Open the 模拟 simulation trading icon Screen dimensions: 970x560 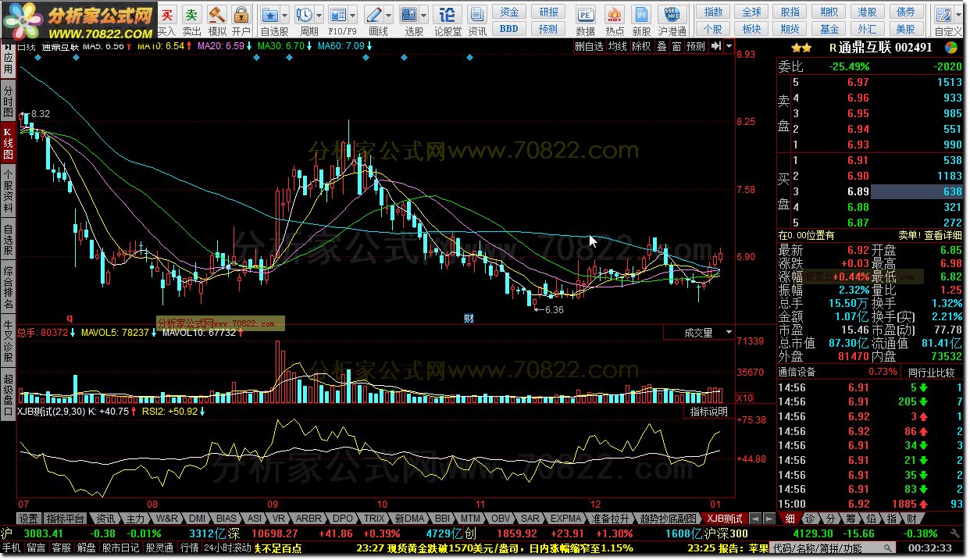click(216, 16)
